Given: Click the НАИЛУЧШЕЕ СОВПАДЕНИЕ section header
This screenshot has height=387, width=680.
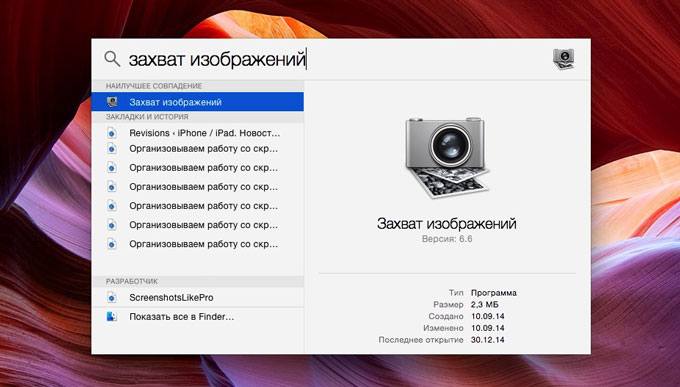Looking at the screenshot, I should [x=154, y=86].
